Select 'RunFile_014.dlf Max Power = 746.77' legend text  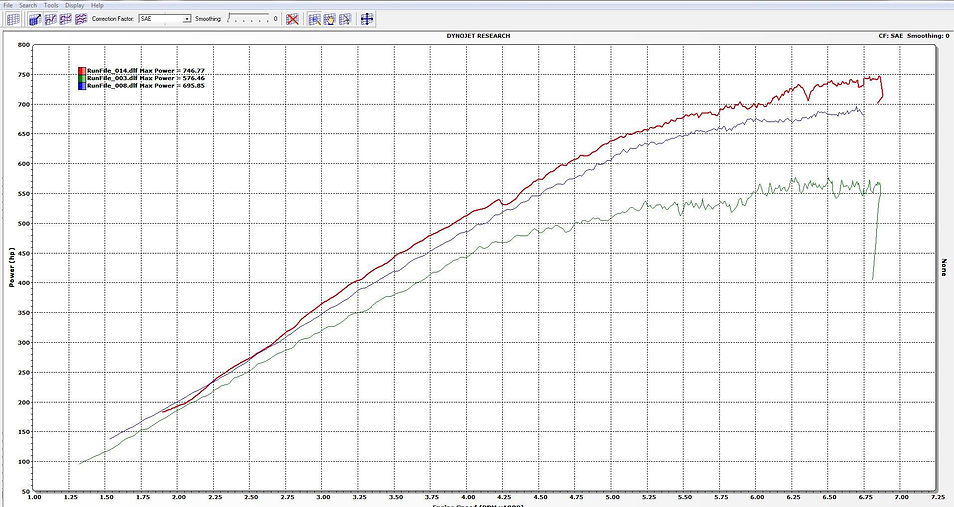point(145,71)
